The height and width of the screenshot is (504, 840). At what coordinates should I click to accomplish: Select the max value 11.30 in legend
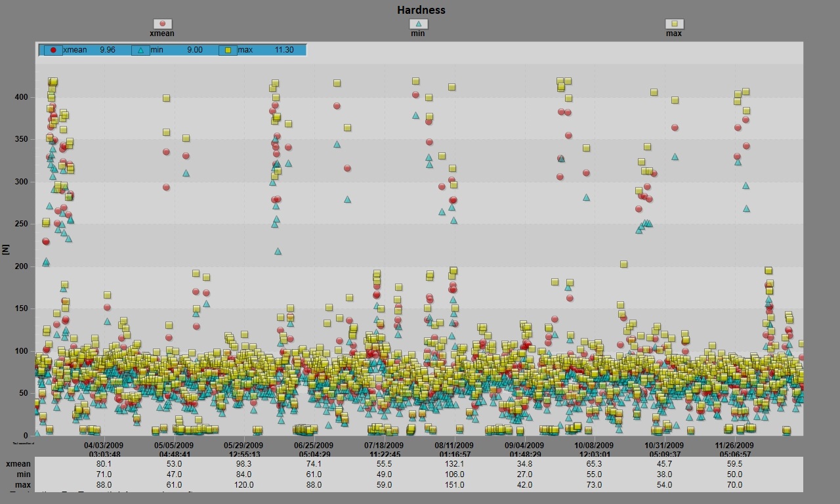284,50
